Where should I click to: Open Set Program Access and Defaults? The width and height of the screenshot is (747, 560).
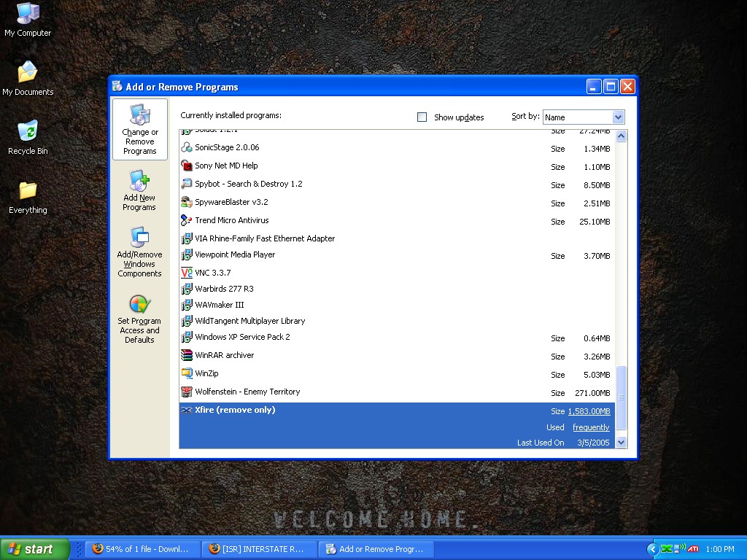point(139,319)
